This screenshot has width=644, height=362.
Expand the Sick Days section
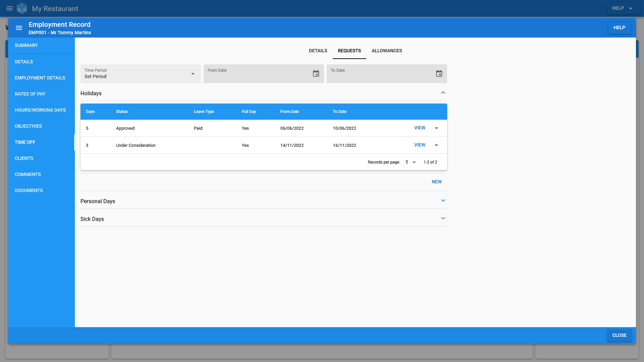click(x=443, y=218)
